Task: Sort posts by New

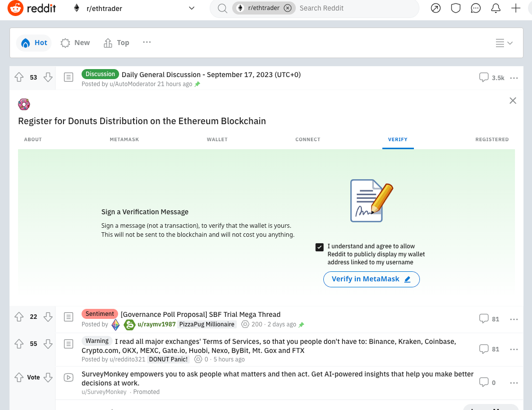Action: (x=75, y=43)
